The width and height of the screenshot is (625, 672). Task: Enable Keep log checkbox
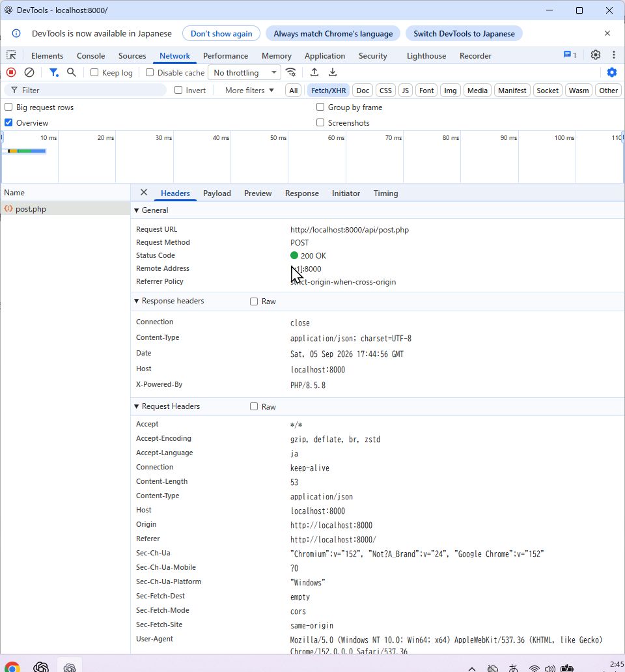(94, 72)
